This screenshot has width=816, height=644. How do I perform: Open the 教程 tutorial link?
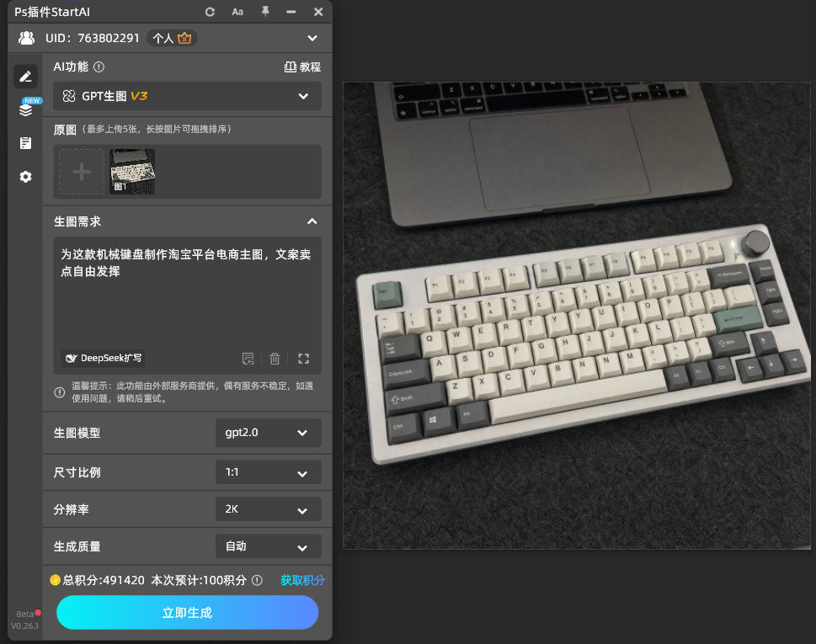click(x=303, y=67)
